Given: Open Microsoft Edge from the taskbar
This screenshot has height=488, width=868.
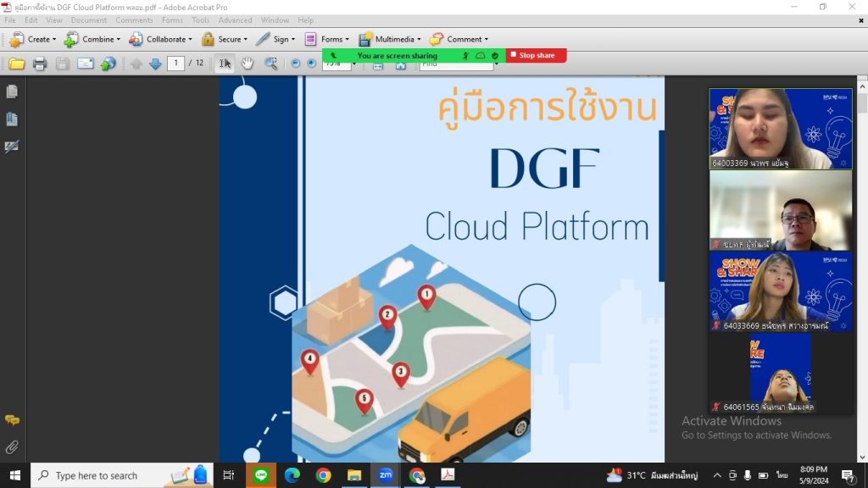Looking at the screenshot, I should [292, 475].
